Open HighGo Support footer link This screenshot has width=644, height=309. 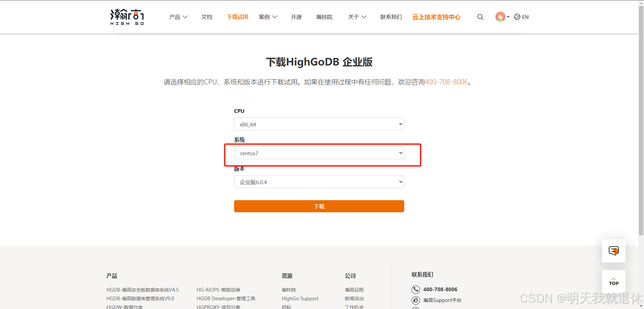[x=300, y=298]
